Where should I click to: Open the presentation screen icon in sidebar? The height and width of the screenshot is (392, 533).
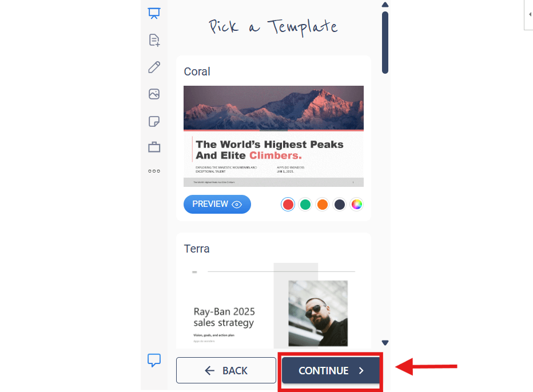(154, 13)
